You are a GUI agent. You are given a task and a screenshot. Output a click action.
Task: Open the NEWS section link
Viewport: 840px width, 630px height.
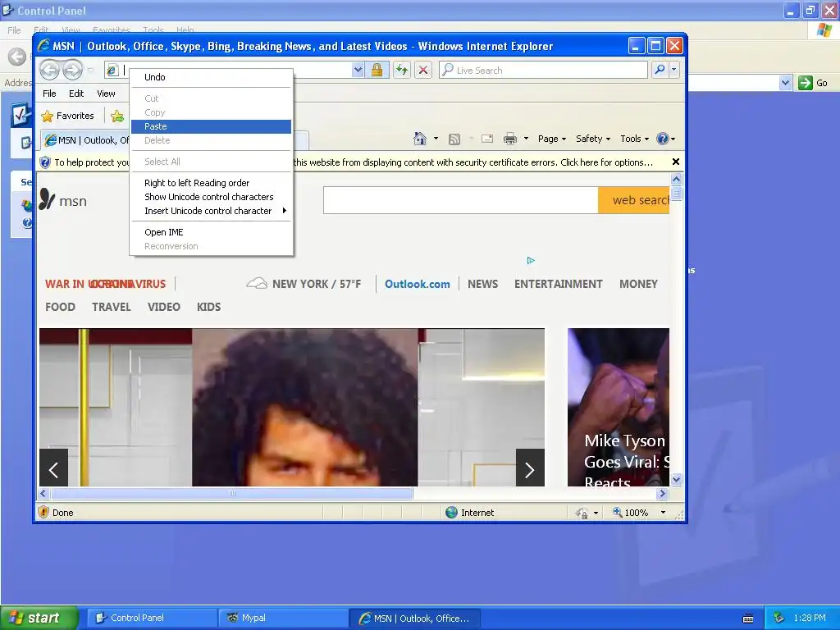coord(482,284)
